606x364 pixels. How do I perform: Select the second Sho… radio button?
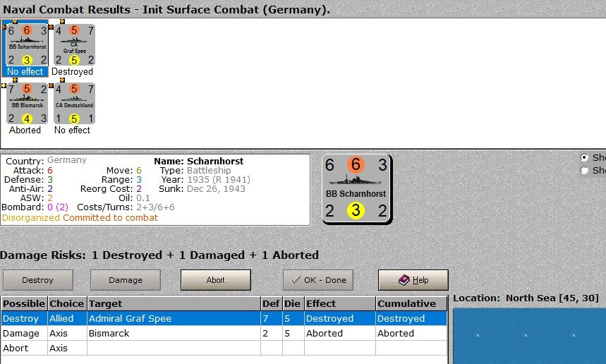click(584, 170)
